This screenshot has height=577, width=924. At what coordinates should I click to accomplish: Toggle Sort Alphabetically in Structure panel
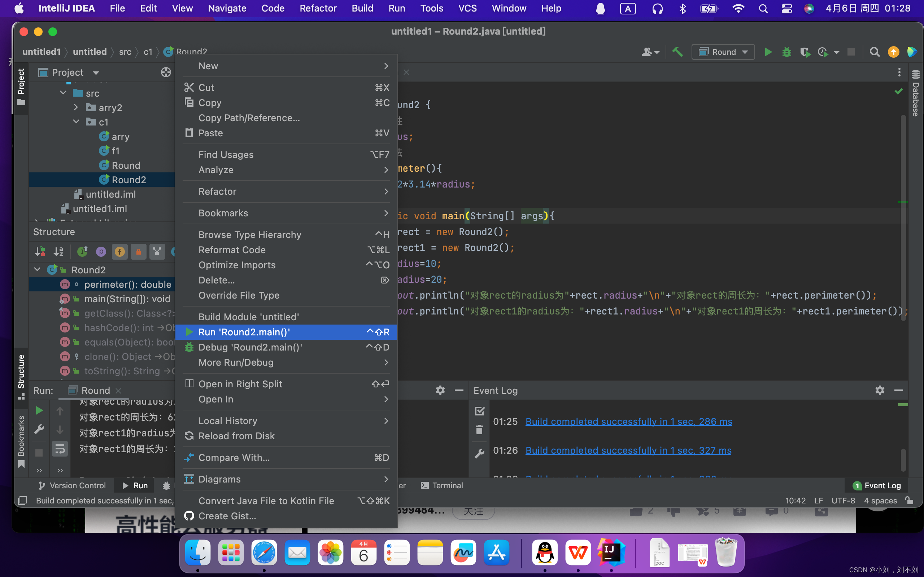coord(58,251)
